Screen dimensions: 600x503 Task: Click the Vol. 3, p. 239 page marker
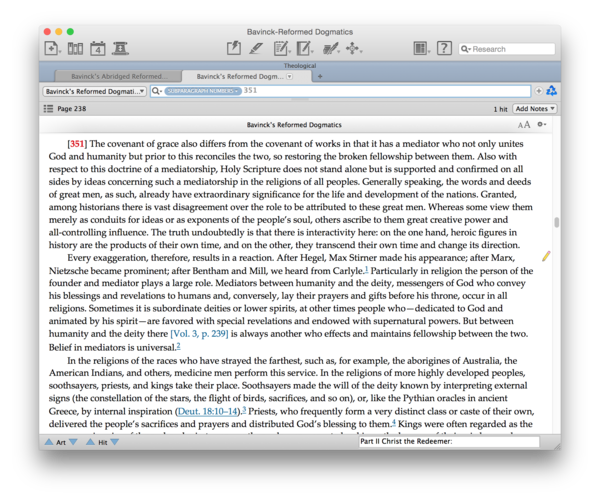tap(199, 334)
